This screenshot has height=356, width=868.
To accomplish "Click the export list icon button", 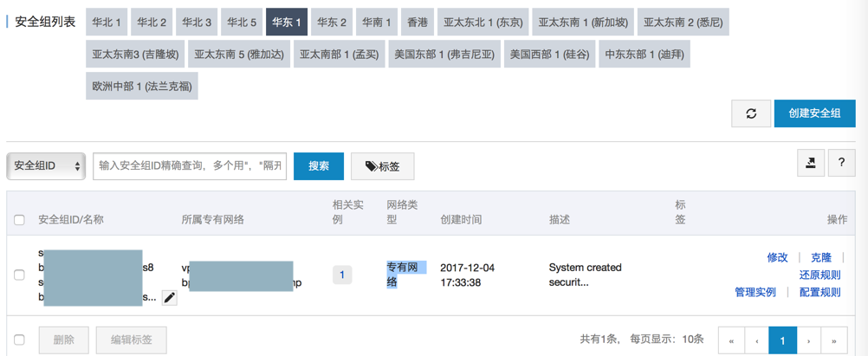I will coord(811,163).
